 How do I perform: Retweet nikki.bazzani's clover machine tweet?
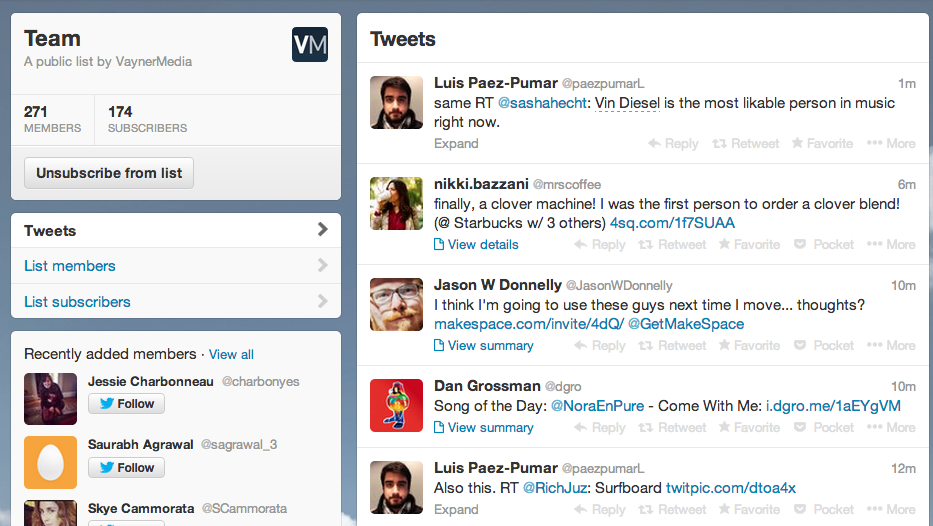pos(672,244)
